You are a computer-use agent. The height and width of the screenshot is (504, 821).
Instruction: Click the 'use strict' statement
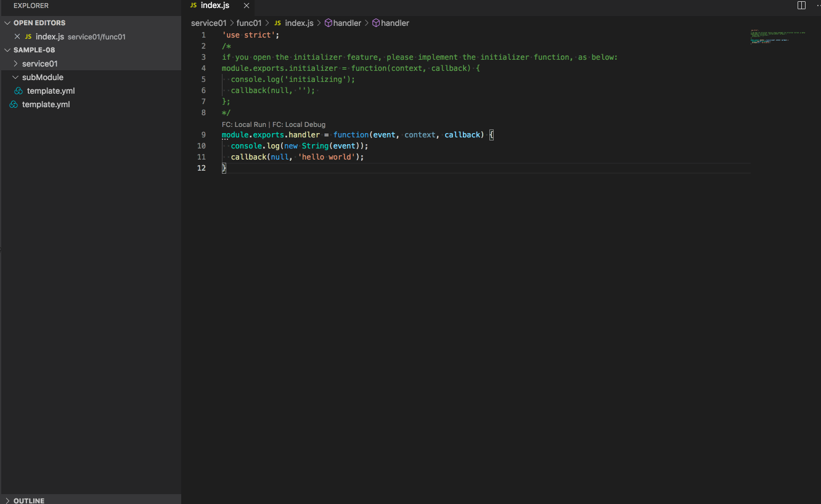click(x=251, y=35)
